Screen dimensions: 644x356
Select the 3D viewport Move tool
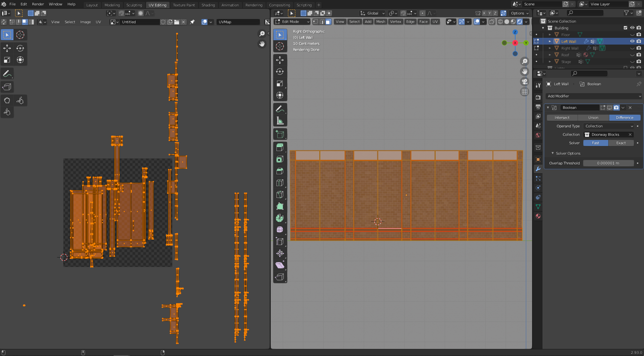[280, 60]
